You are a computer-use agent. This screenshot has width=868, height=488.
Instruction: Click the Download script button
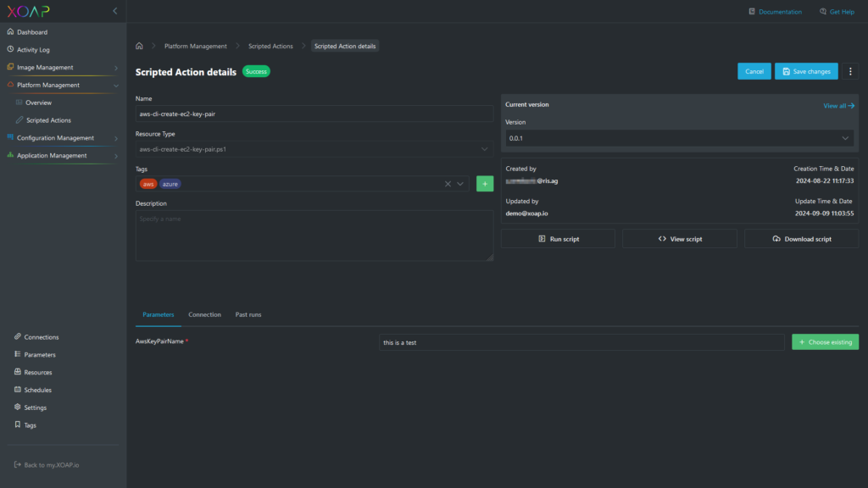(x=802, y=239)
